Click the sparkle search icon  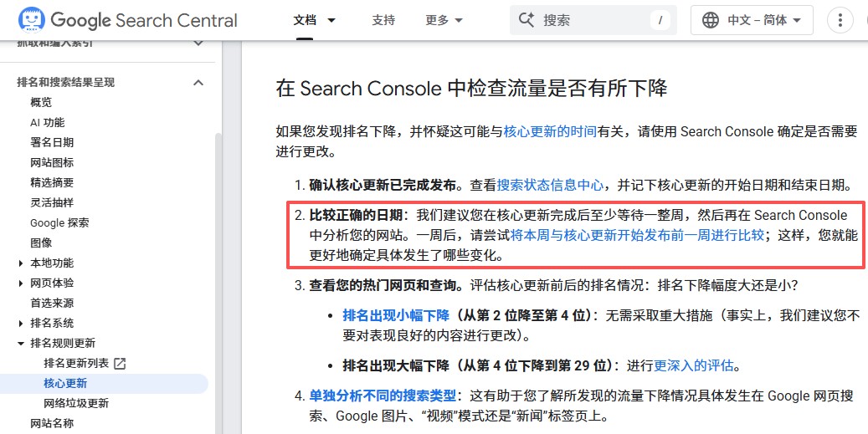tap(526, 20)
